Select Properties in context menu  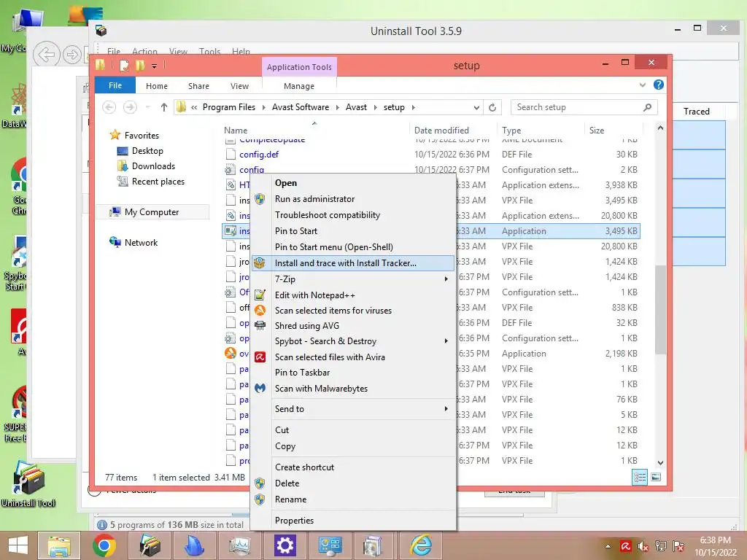coord(294,521)
